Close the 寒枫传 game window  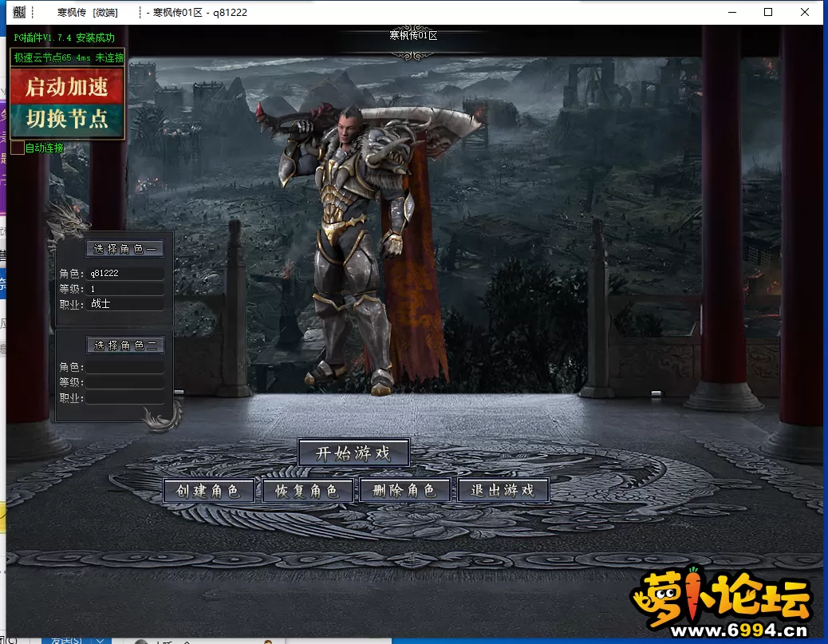click(x=805, y=12)
